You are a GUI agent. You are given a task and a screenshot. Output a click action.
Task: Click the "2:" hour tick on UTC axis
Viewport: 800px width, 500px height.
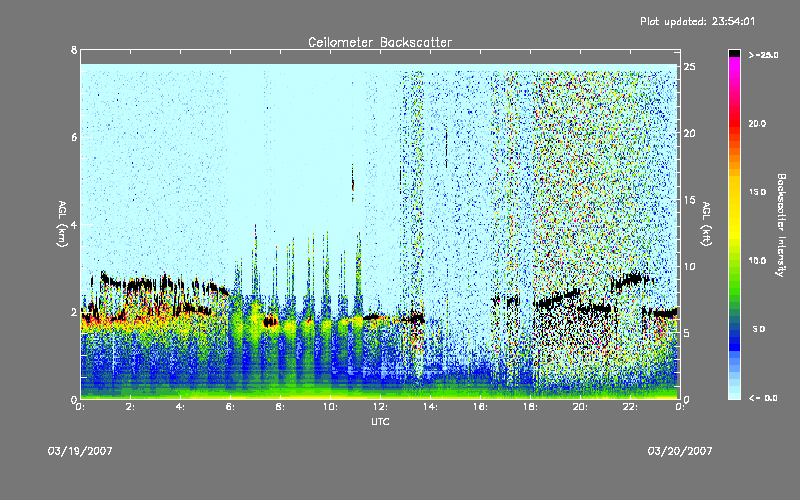coord(131,407)
